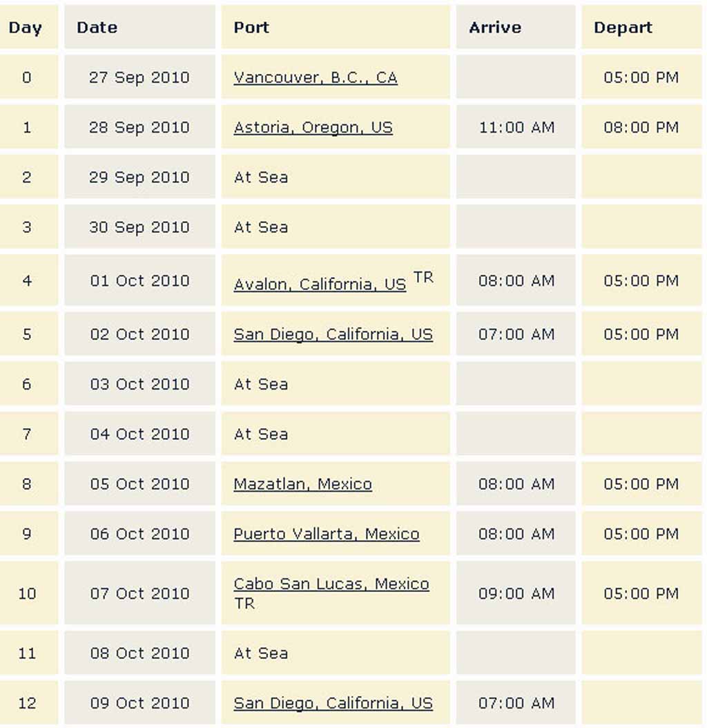707x728 pixels.
Task: Open the Mazatlan, Mexico port link
Action: click(302, 484)
